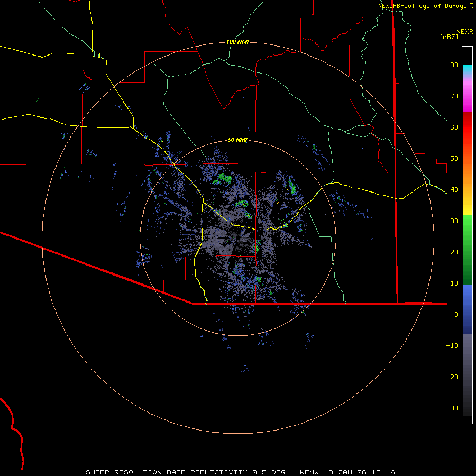Click the 40 value on the dBZ scale
476x476 pixels.
[454, 189]
